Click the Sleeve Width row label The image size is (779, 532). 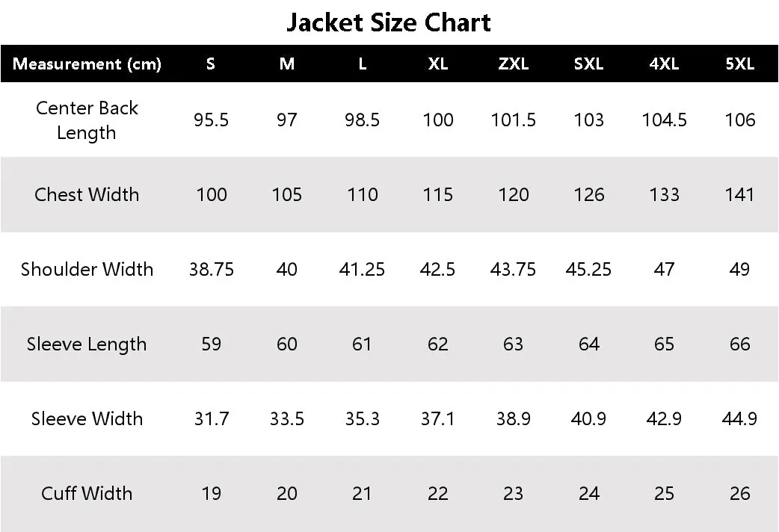pyautogui.click(x=87, y=418)
